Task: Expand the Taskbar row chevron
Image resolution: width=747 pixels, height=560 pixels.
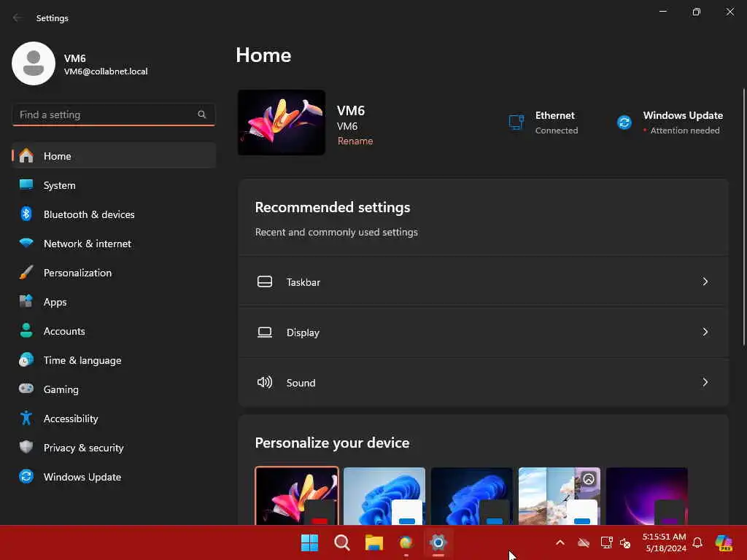Action: click(705, 282)
